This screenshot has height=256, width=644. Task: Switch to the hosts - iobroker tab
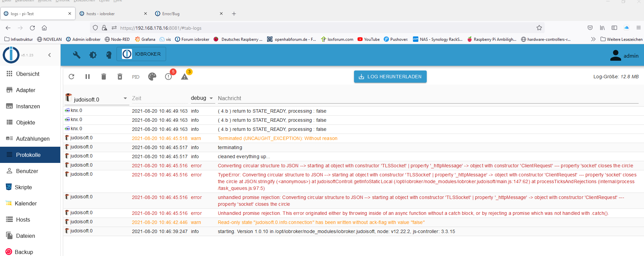click(113, 14)
